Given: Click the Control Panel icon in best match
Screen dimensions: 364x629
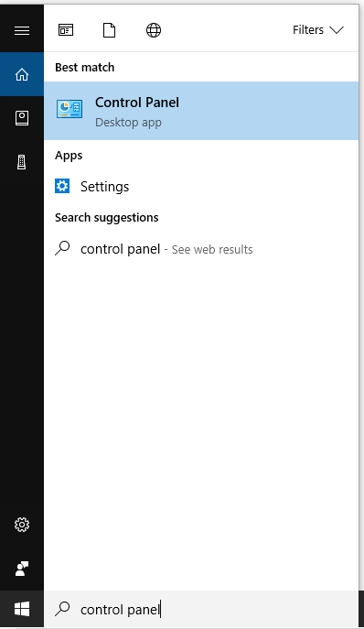Looking at the screenshot, I should (70, 109).
